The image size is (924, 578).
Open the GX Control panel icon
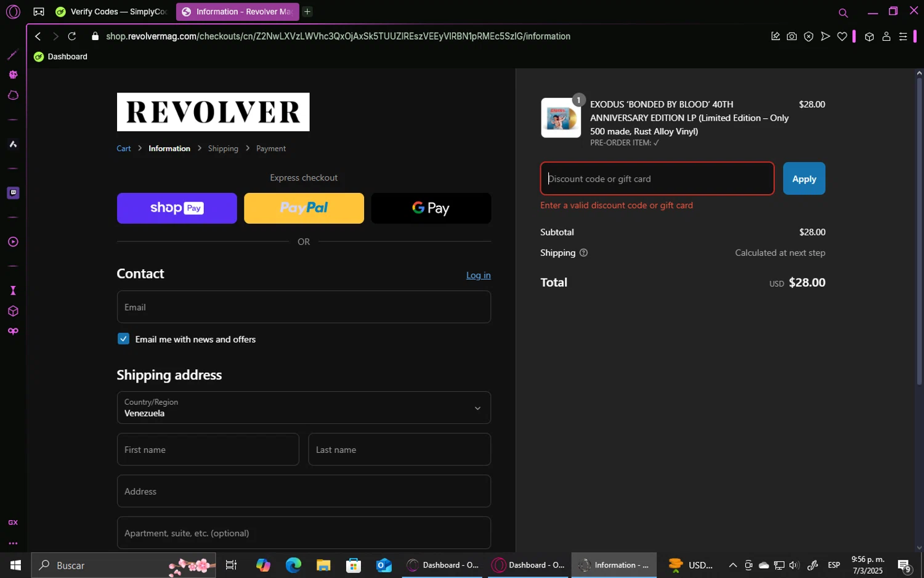point(13,75)
